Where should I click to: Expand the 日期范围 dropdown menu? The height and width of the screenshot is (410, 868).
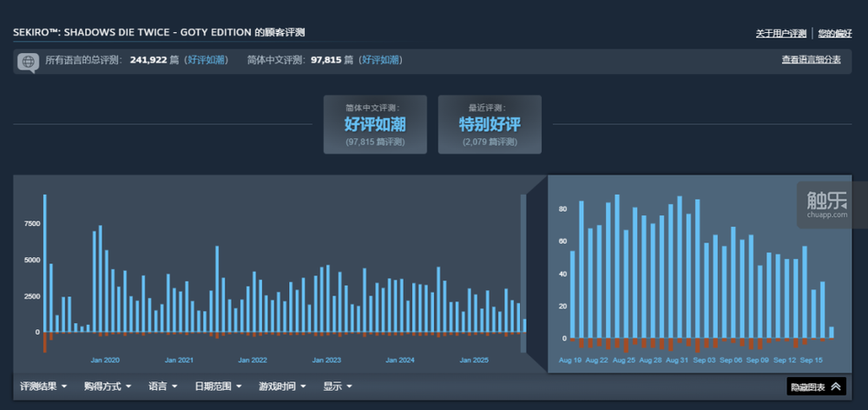pyautogui.click(x=218, y=387)
